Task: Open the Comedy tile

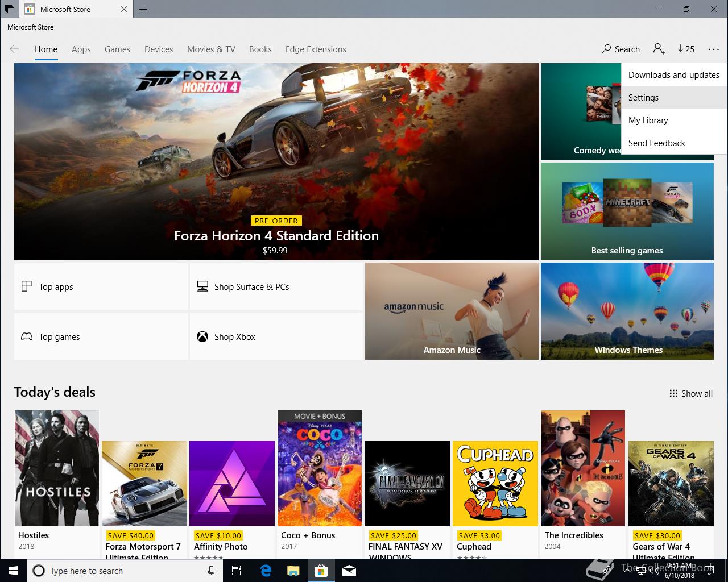Action: (581, 111)
